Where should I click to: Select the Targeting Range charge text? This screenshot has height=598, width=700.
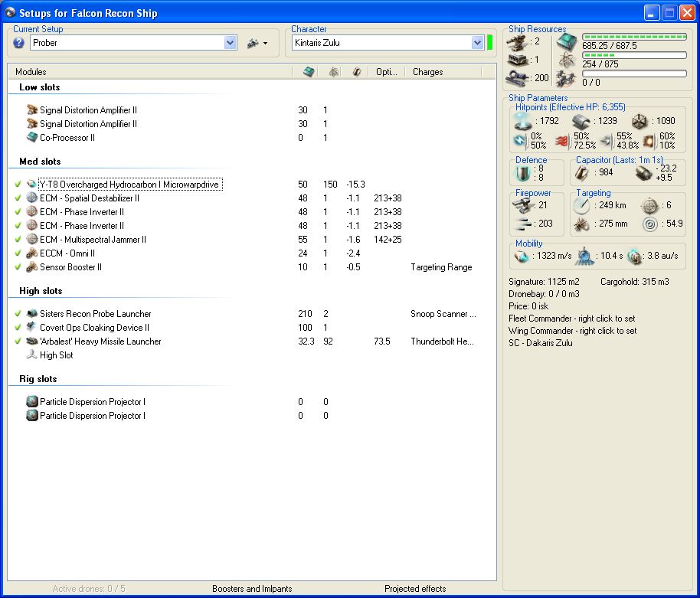[441, 267]
